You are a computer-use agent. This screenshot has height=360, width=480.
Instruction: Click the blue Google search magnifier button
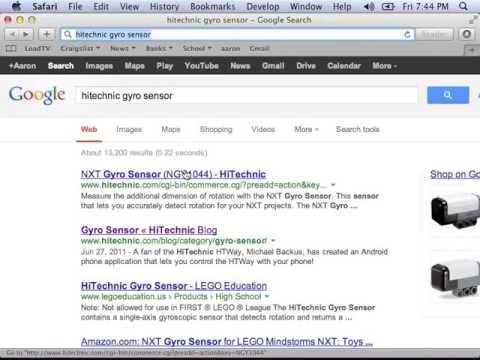(x=448, y=95)
